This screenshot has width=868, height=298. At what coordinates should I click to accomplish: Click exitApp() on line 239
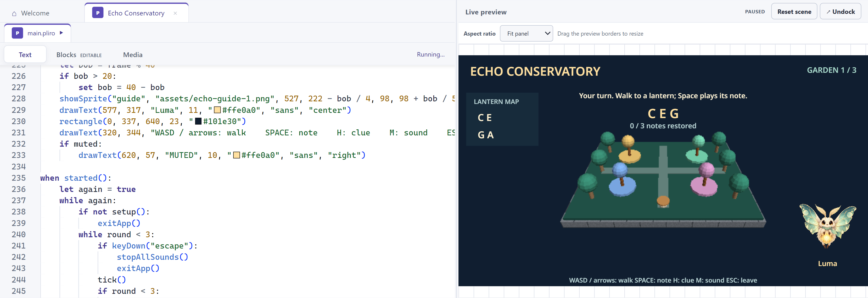click(119, 223)
